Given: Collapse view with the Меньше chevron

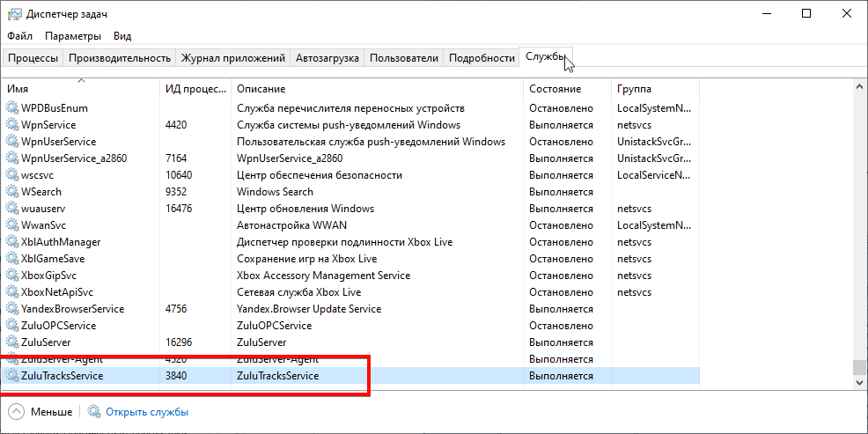Looking at the screenshot, I should click(x=16, y=412).
